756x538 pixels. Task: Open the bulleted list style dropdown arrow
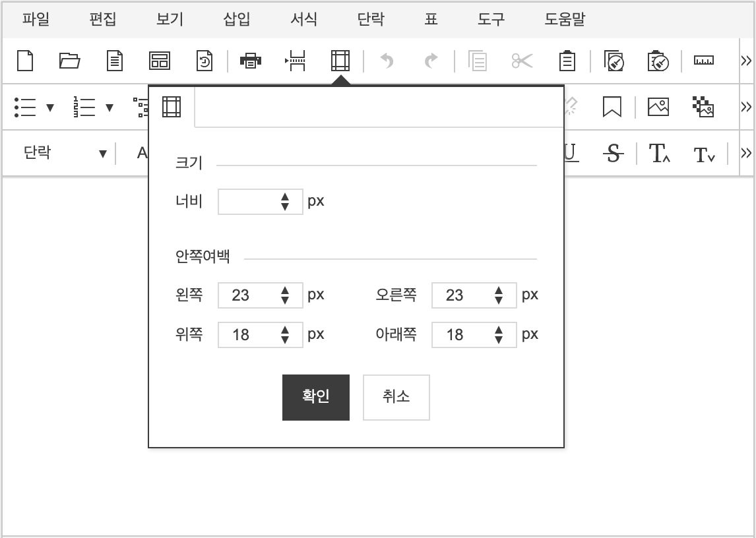tap(50, 107)
